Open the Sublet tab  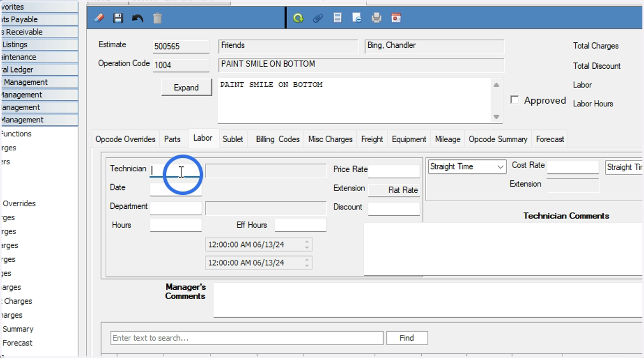pos(233,139)
